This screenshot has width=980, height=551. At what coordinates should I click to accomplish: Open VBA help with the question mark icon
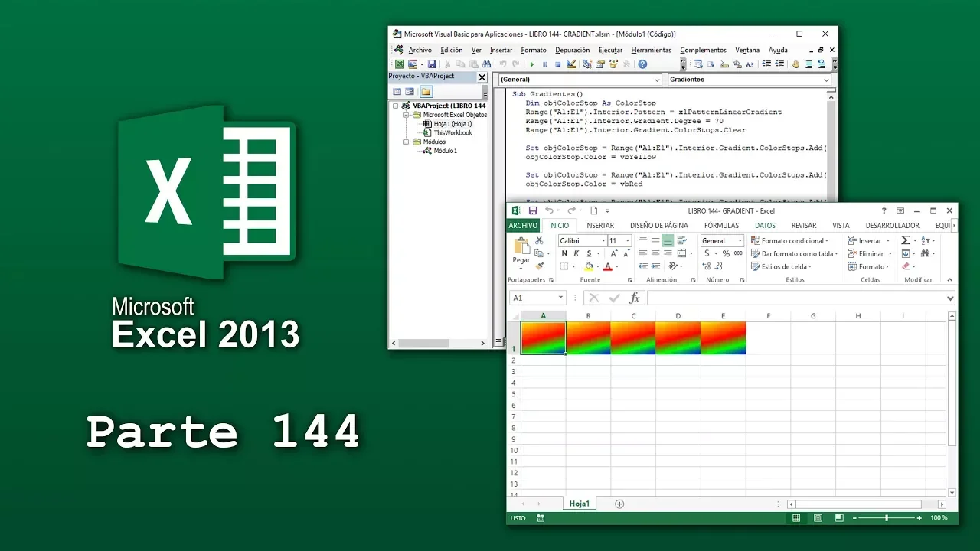[642, 64]
